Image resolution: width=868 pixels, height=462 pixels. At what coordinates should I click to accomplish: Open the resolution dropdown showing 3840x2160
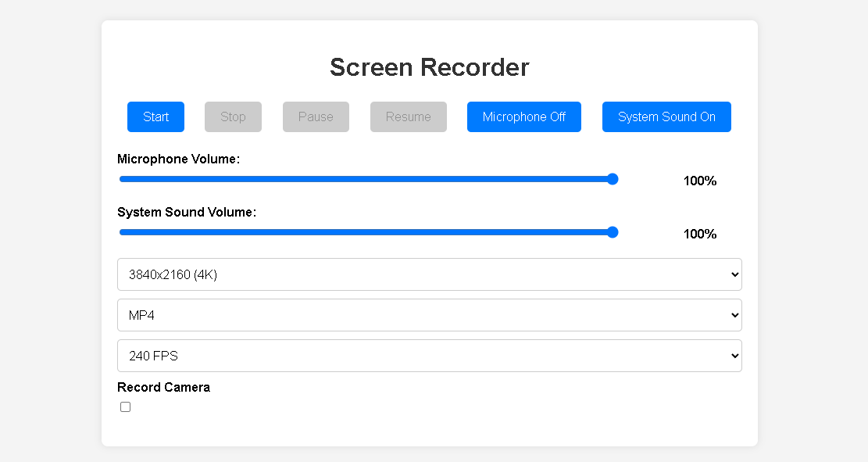coord(430,274)
